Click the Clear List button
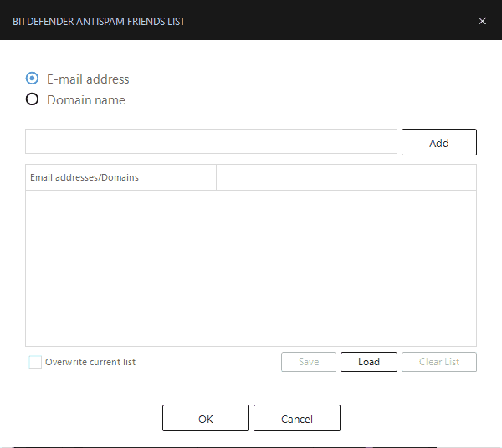Screen dimensions: 502x448 point(439,362)
